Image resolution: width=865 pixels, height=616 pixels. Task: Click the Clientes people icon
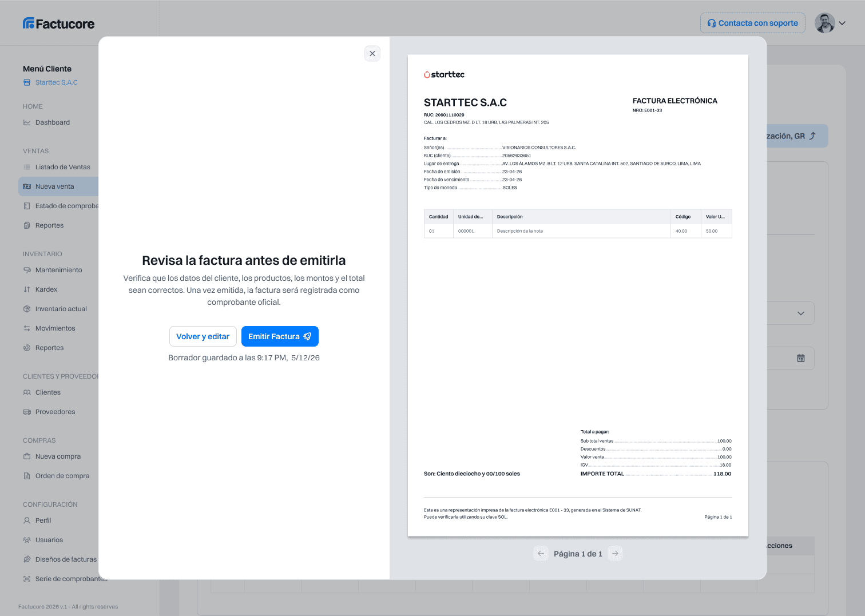pyautogui.click(x=27, y=392)
